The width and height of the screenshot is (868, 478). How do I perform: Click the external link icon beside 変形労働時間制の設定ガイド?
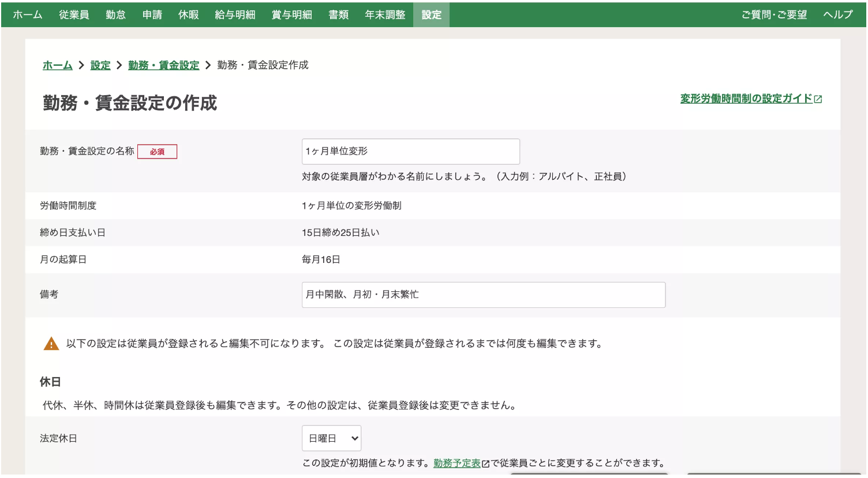[818, 99]
